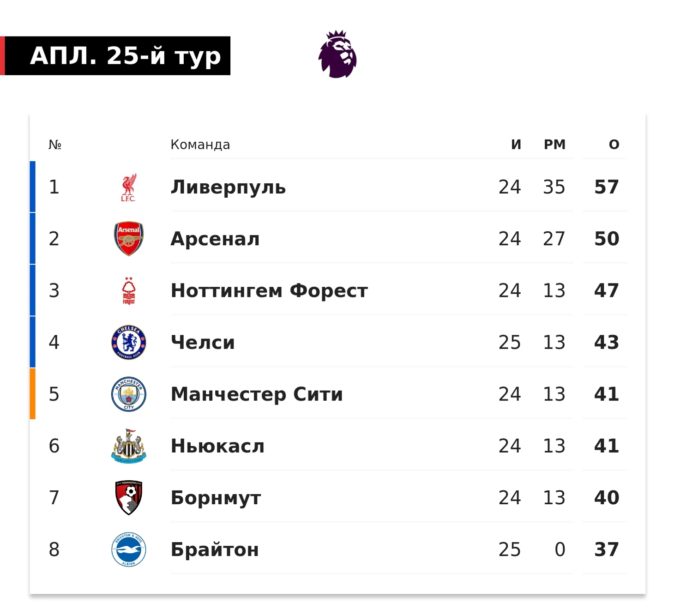Click the О points column header
Viewport: 674px width, 616px height.
(614, 145)
